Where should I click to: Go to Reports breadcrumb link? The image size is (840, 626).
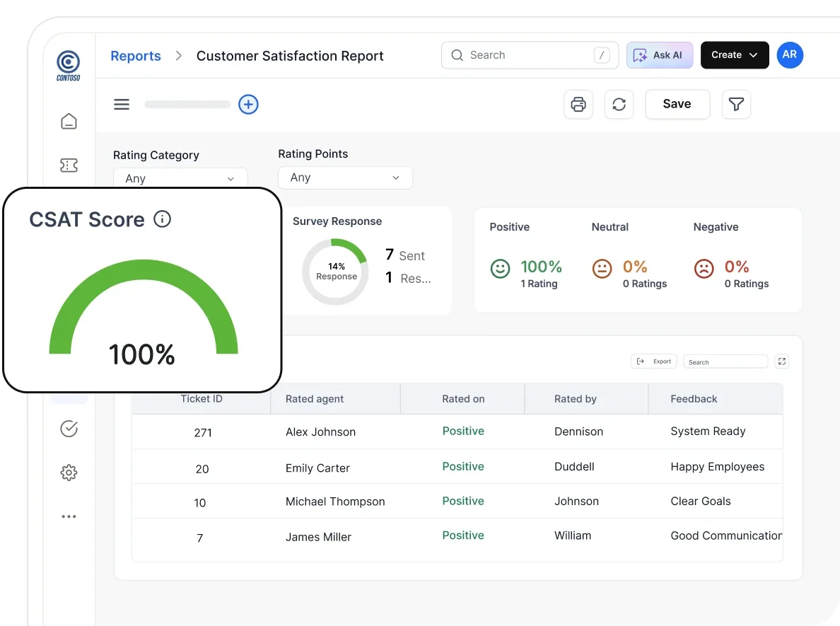click(136, 56)
